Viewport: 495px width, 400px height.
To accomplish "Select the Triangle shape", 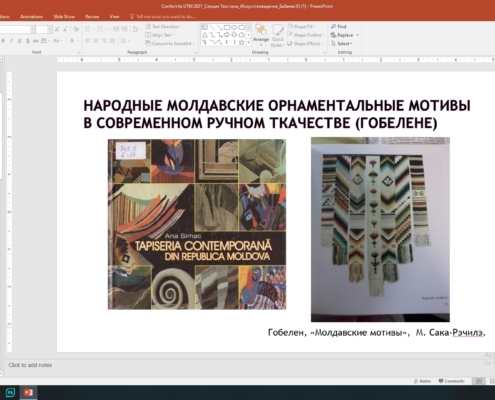I will (204, 35).
